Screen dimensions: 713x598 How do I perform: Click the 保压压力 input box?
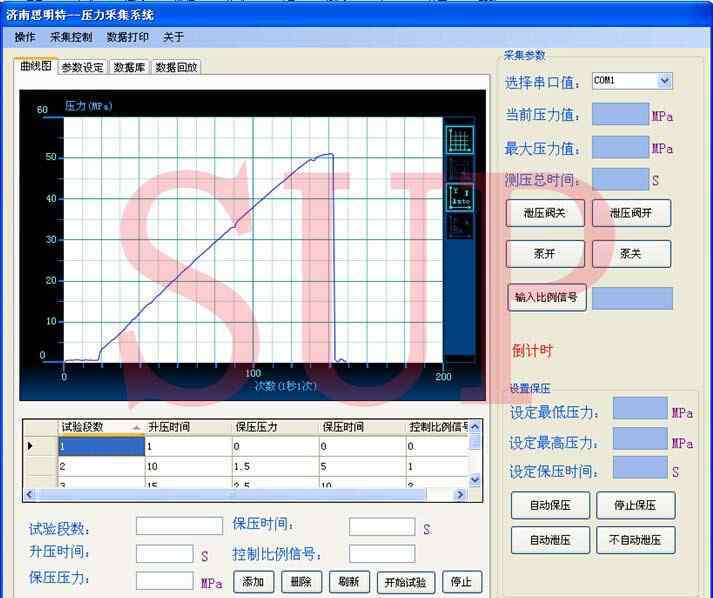coord(165,581)
